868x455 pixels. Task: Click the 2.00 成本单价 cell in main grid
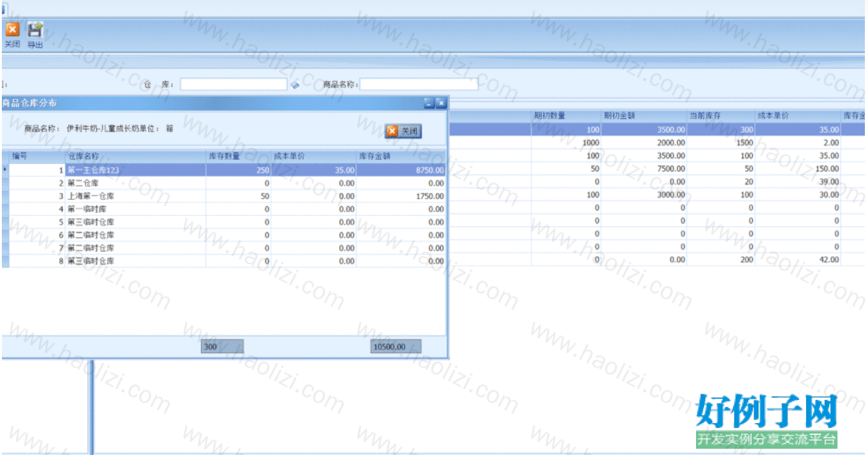(x=798, y=142)
